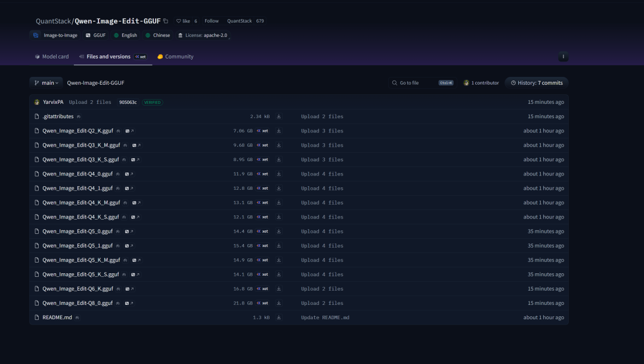Click the 21.8 GB size of Q8_0.gguf
644x364 pixels.
(x=243, y=304)
